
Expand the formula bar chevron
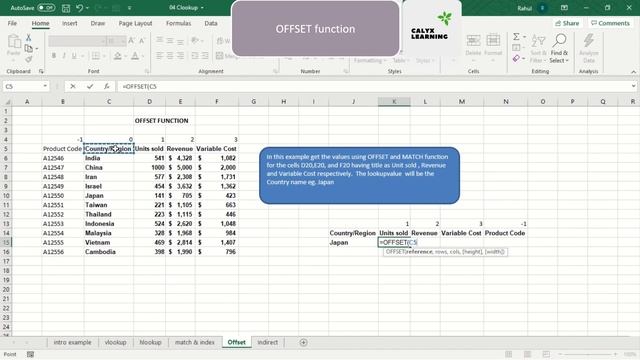click(x=633, y=86)
